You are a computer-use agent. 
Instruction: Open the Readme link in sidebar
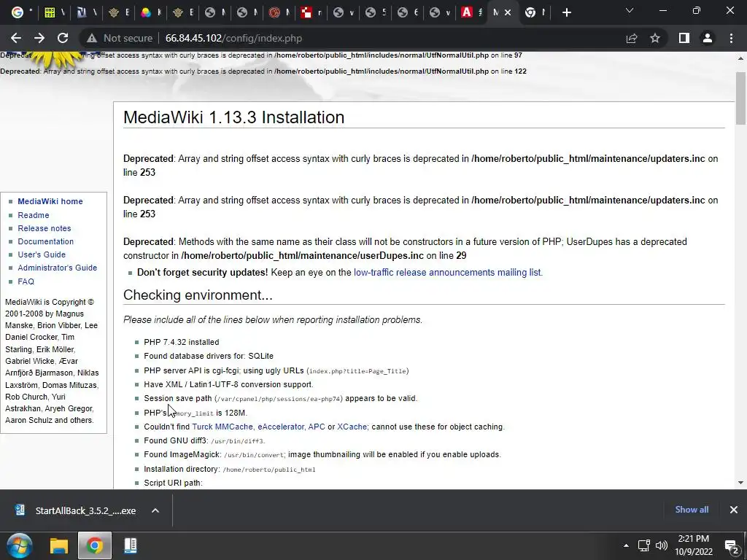pos(34,215)
